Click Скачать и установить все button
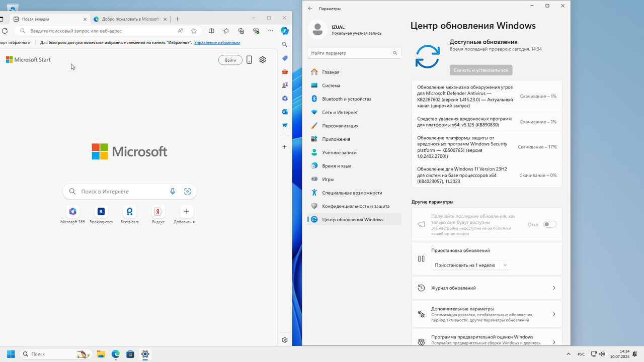Image resolution: width=644 pixels, height=362 pixels. 480,70
